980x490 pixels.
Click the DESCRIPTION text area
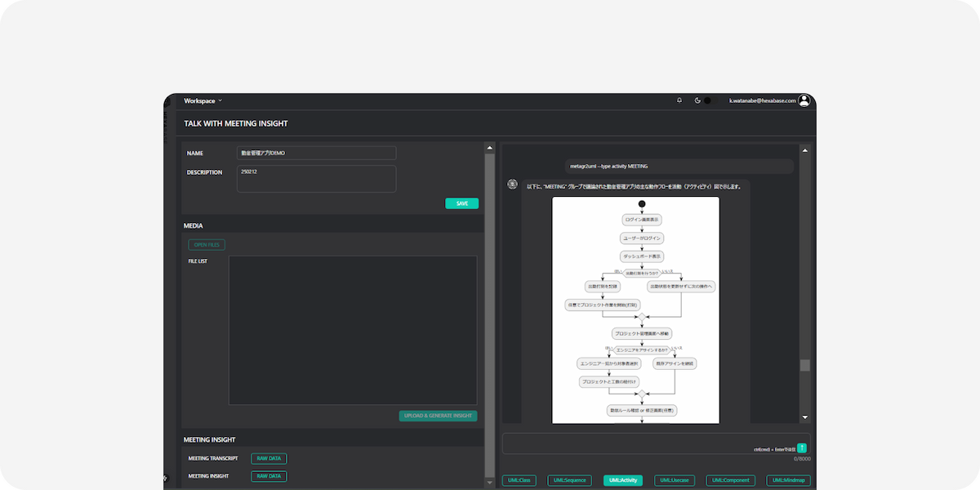click(316, 179)
